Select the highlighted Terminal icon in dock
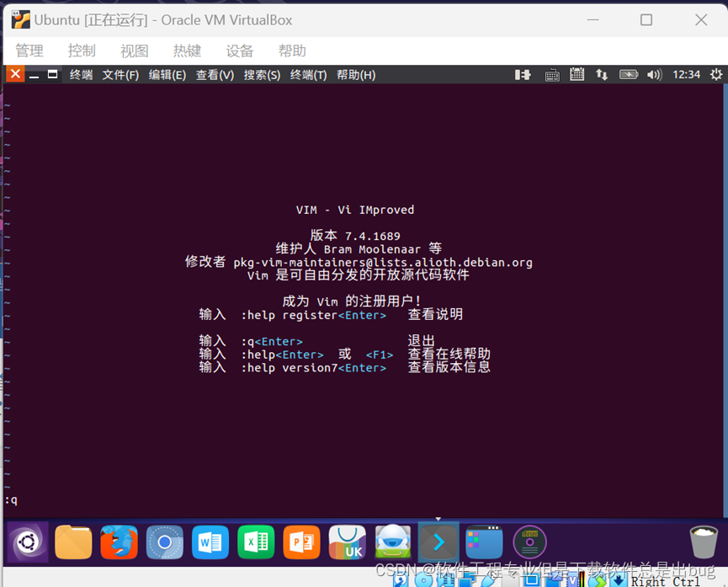 coord(438,542)
